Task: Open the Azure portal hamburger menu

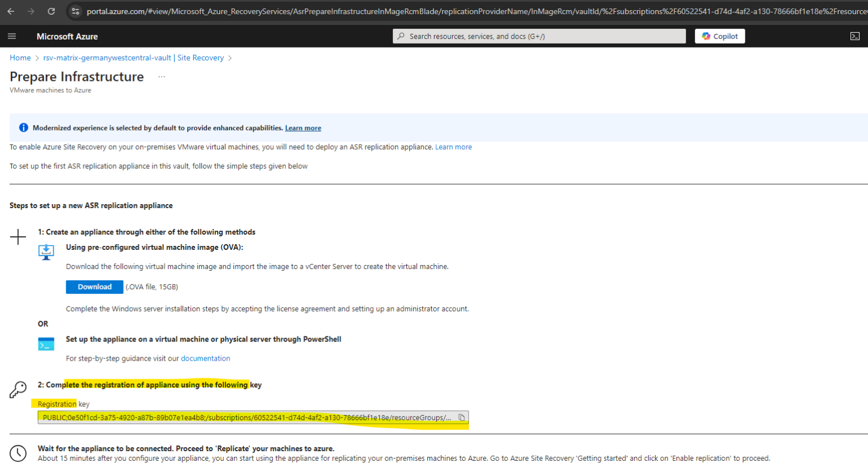Action: pyautogui.click(x=12, y=36)
